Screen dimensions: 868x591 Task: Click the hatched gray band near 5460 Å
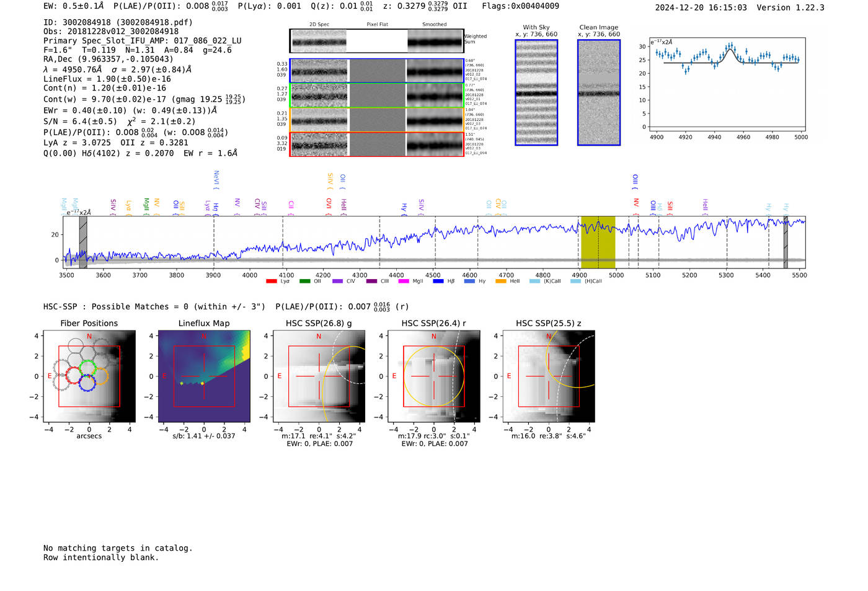[786, 242]
